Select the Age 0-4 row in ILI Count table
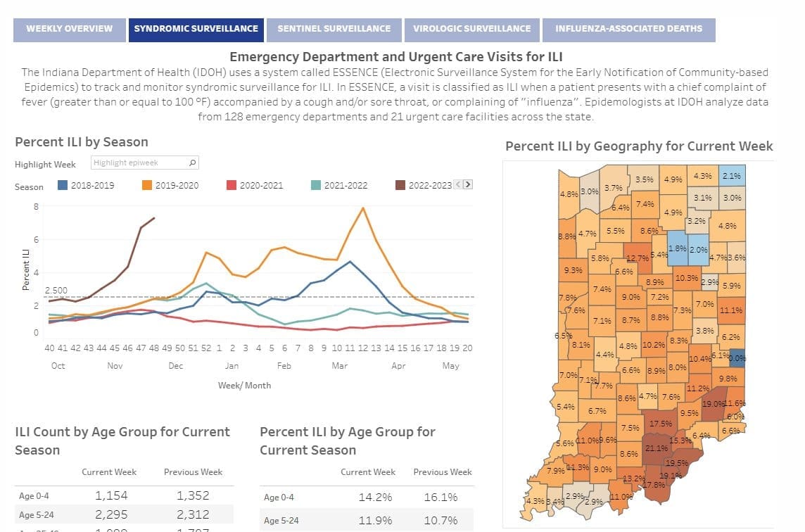Image resolution: width=805 pixels, height=532 pixels. [x=125, y=495]
